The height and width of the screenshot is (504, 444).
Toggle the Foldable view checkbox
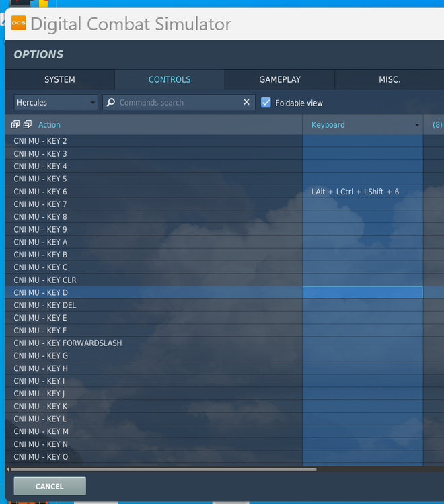tap(266, 102)
